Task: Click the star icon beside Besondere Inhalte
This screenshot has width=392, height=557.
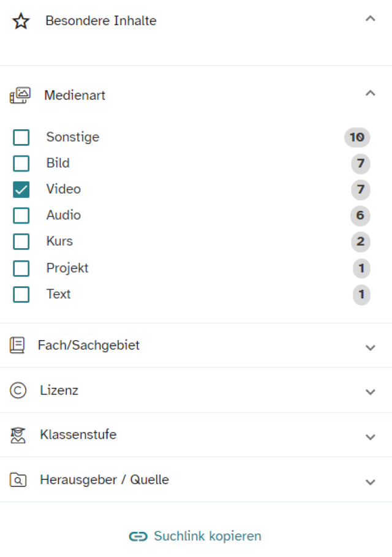Action: pos(21,21)
